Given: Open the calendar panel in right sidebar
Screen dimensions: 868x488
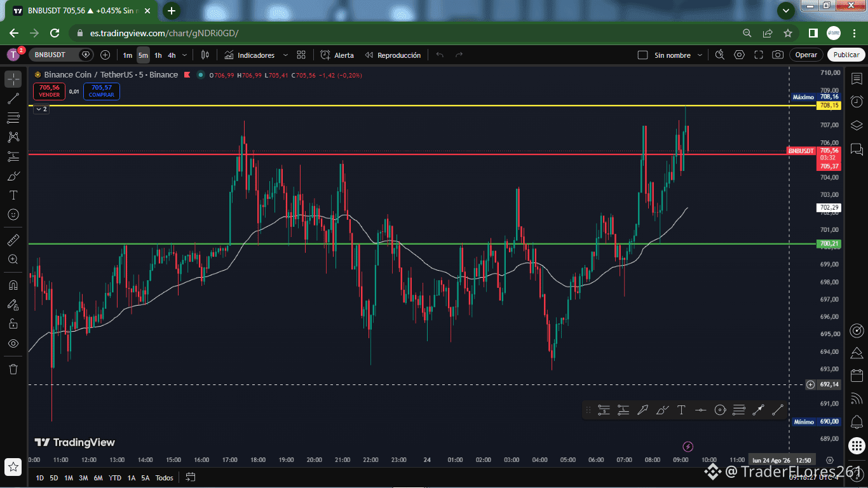Looking at the screenshot, I should tap(857, 375).
